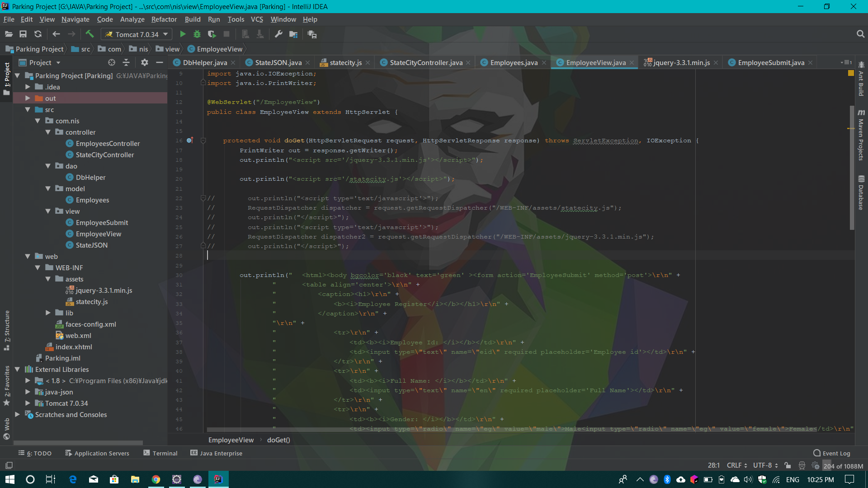Toggle the file read-only lock icon
The image size is (868, 488).
[788, 465]
